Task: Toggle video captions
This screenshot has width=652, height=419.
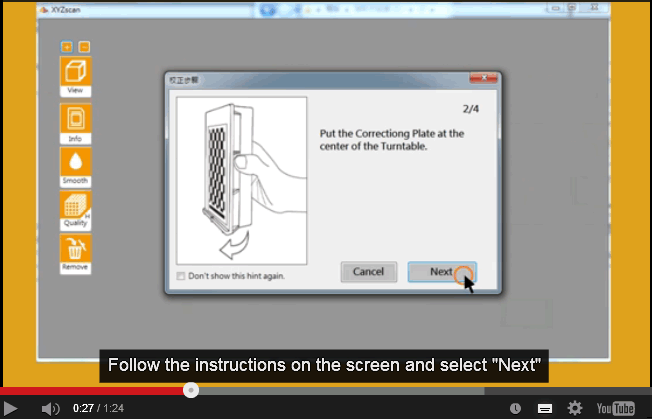Action: coord(545,409)
